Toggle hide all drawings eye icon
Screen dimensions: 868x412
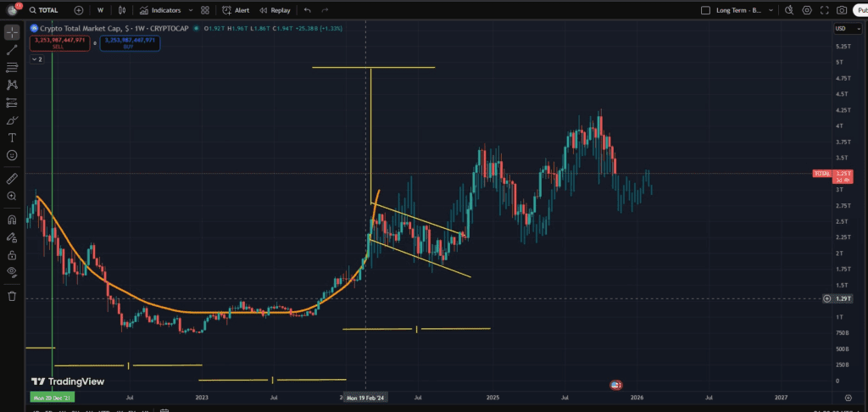[x=12, y=272]
